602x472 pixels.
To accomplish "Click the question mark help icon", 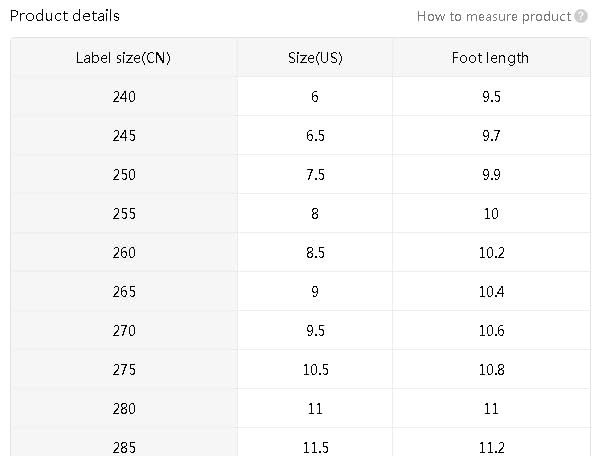I will pos(581,16).
